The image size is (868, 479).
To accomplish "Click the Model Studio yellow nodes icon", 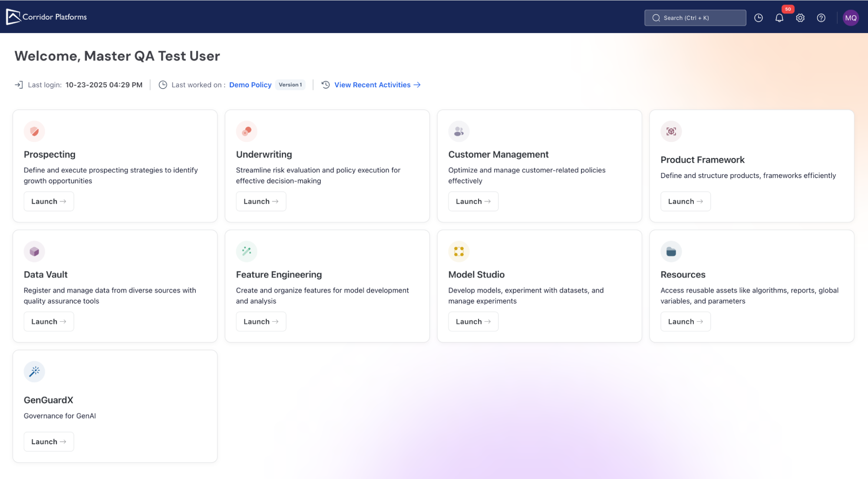I will (x=459, y=251).
